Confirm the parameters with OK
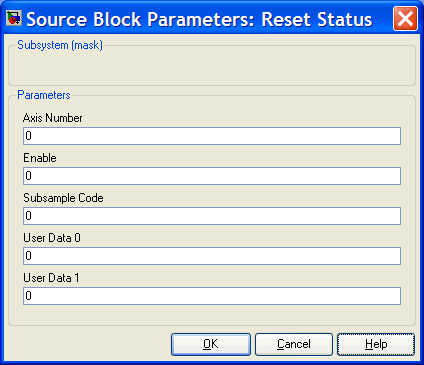Viewport: 424px width, 365px height. click(x=211, y=344)
